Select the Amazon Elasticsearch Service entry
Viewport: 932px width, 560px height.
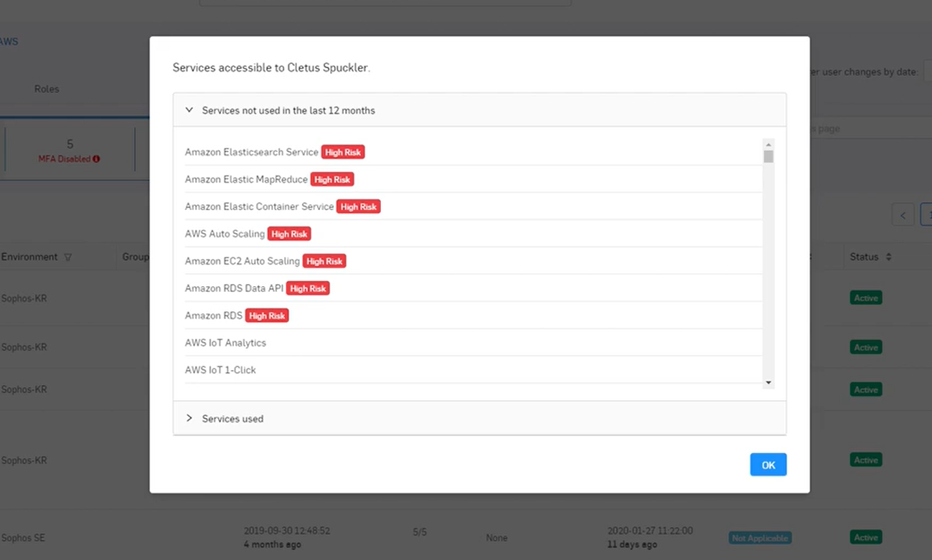tap(253, 151)
